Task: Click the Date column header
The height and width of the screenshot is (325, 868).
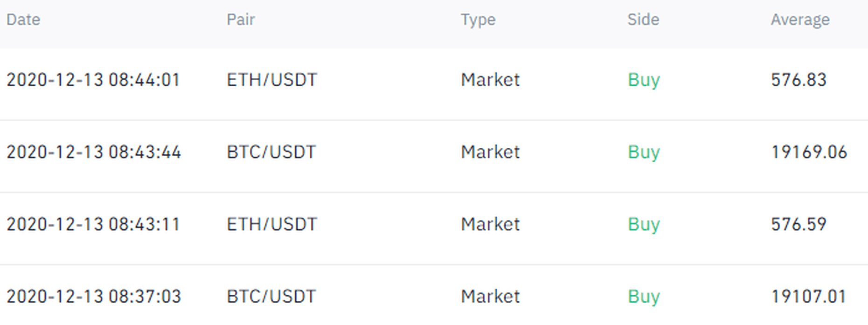Action: pos(23,20)
